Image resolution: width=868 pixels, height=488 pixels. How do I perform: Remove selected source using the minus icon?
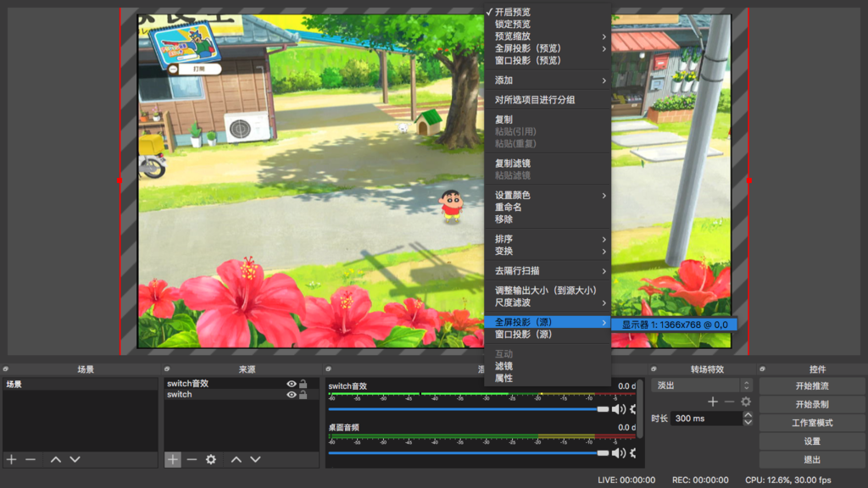point(192,459)
